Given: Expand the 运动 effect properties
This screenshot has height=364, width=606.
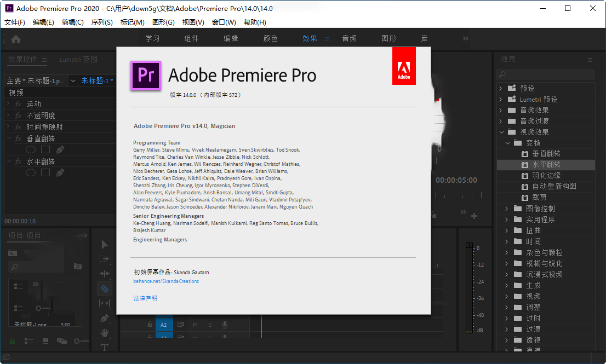Looking at the screenshot, I should click(8, 104).
